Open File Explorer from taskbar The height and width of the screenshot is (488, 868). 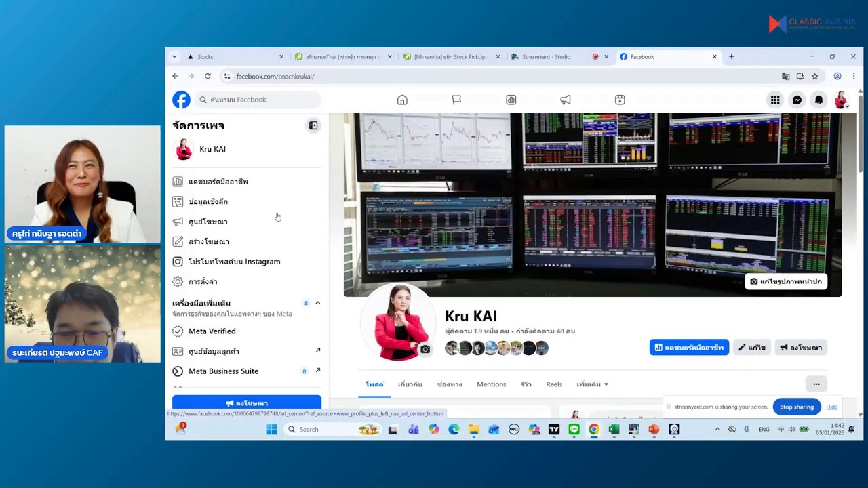point(474,429)
